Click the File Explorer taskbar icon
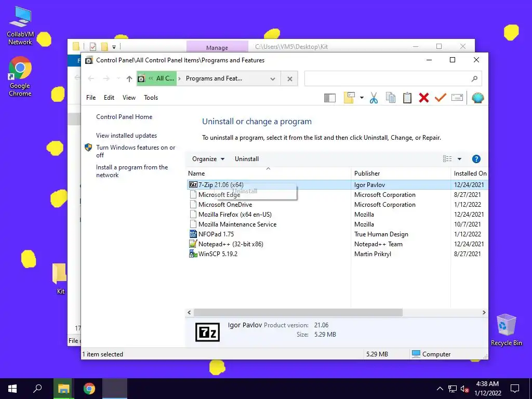Screen dimensions: 532x399 click(63, 389)
